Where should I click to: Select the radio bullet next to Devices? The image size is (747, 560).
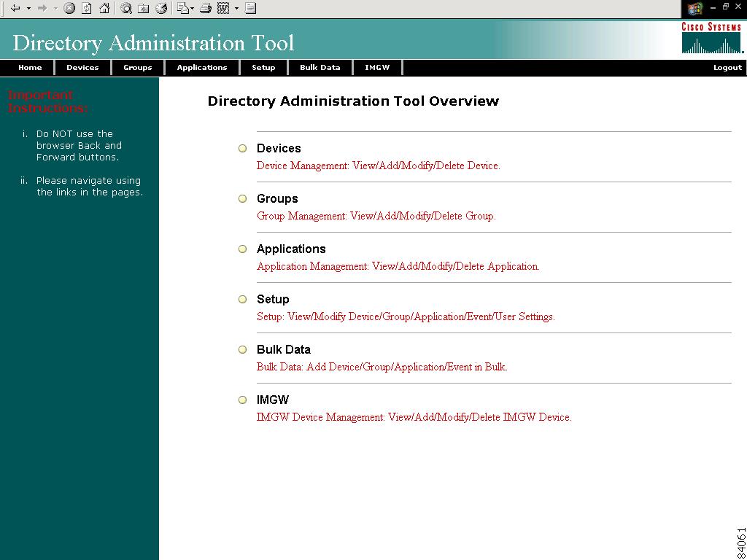[x=242, y=148]
